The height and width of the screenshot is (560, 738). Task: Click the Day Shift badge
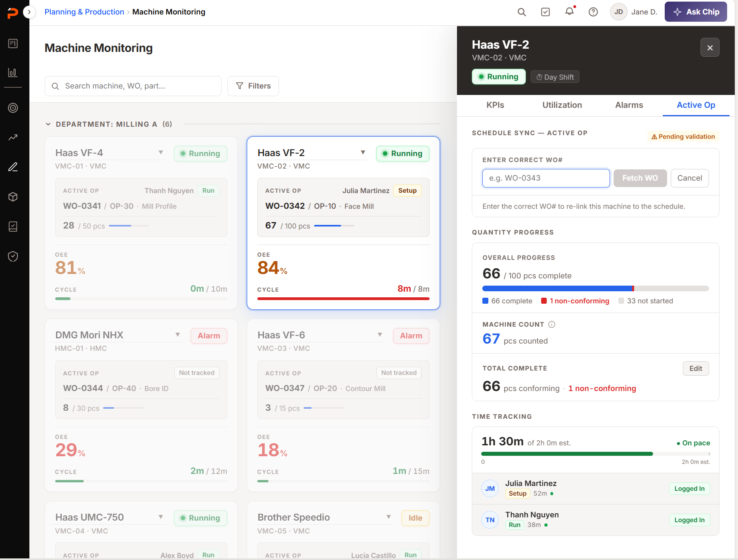(x=555, y=77)
